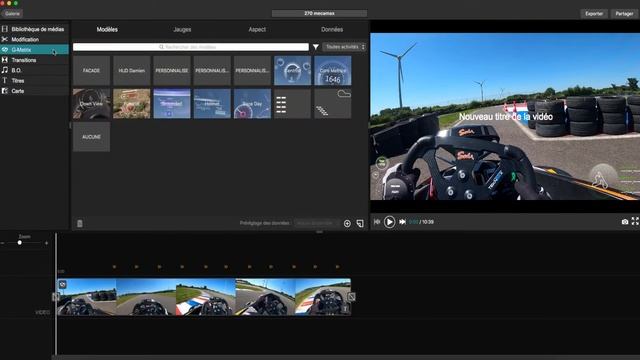Jump to the previous frame control
The width and height of the screenshot is (640, 360).
[x=377, y=222]
